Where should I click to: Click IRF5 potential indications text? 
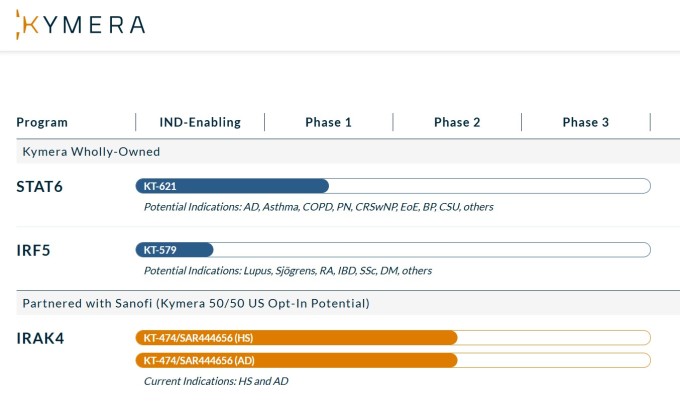click(288, 271)
